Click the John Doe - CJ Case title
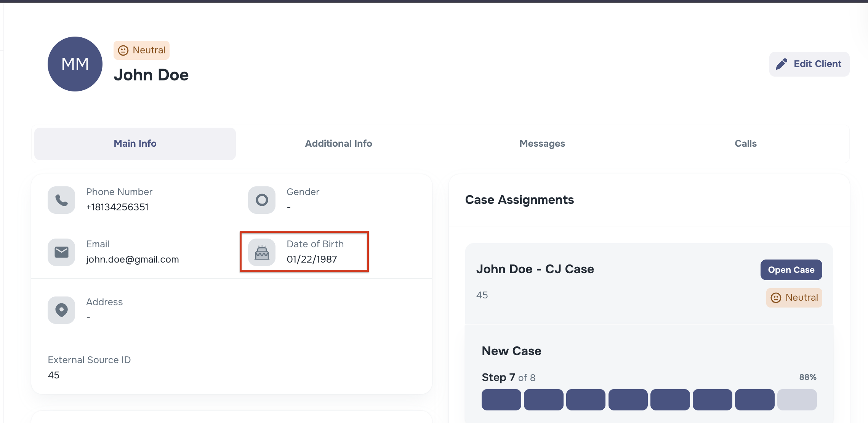 (x=535, y=269)
